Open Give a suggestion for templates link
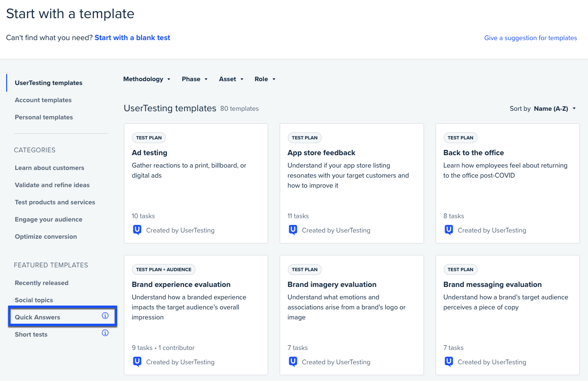 530,38
